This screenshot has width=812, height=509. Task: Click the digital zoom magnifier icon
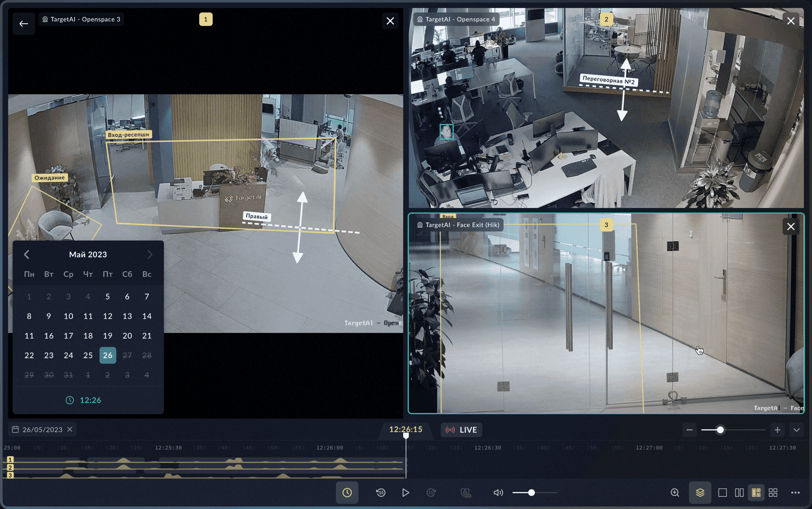(675, 493)
